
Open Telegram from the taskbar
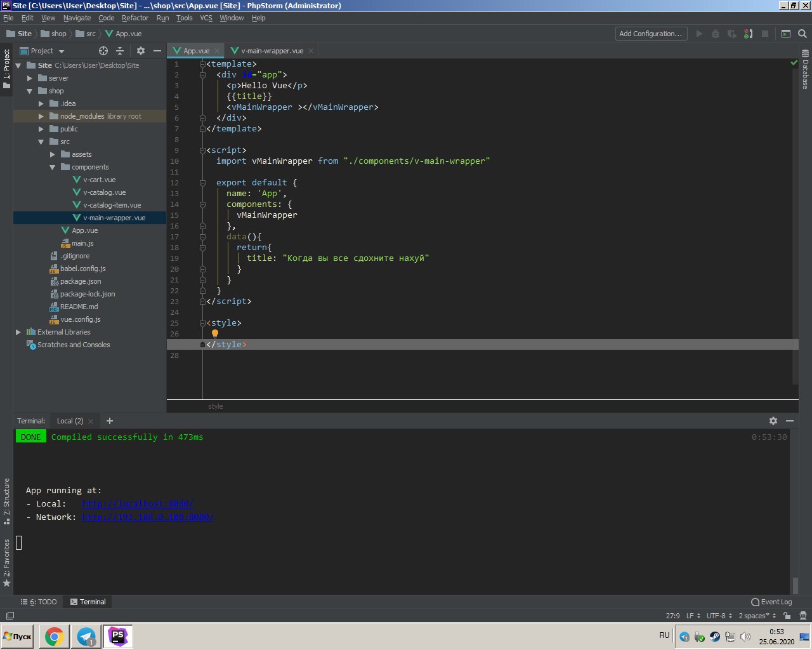click(86, 636)
